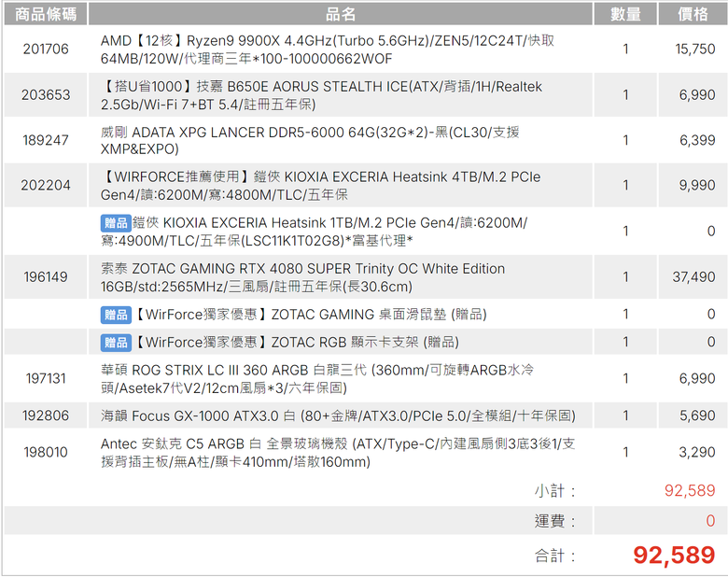Select product code 197131
The height and width of the screenshot is (577, 728).
coord(46,379)
